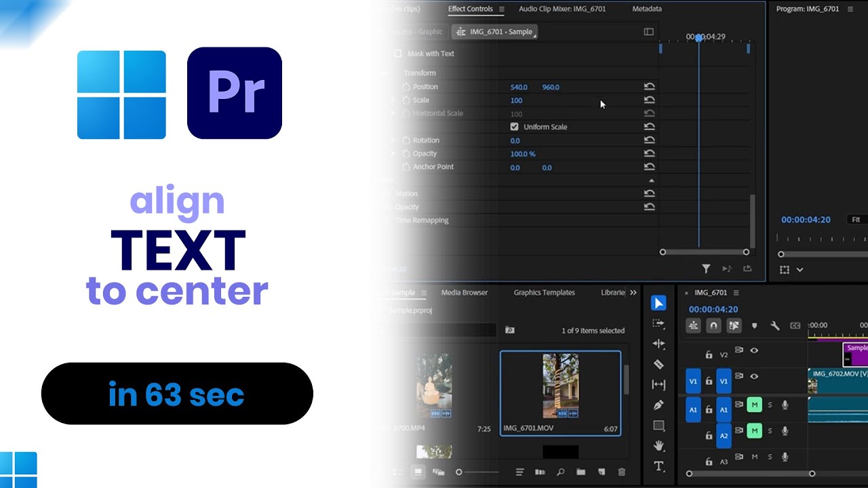Open Project panel tab menu

424,293
